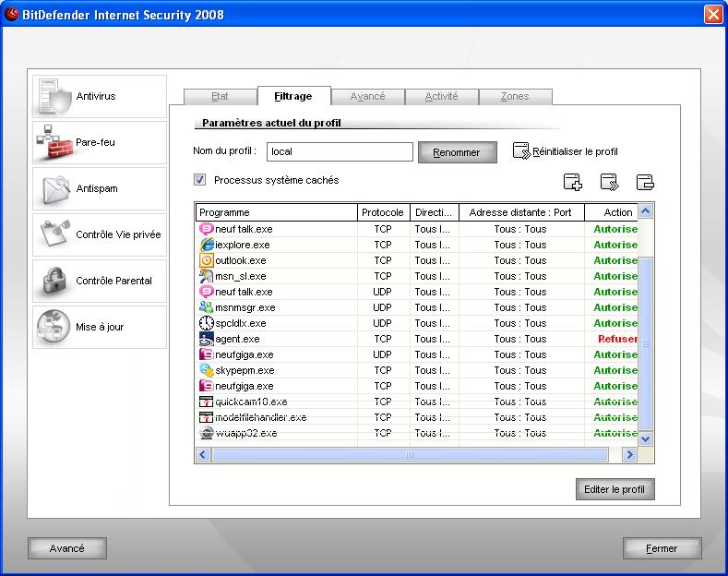Select the msn_sl.exe program icon
Viewport: 728px width, 576px height.
(x=206, y=276)
